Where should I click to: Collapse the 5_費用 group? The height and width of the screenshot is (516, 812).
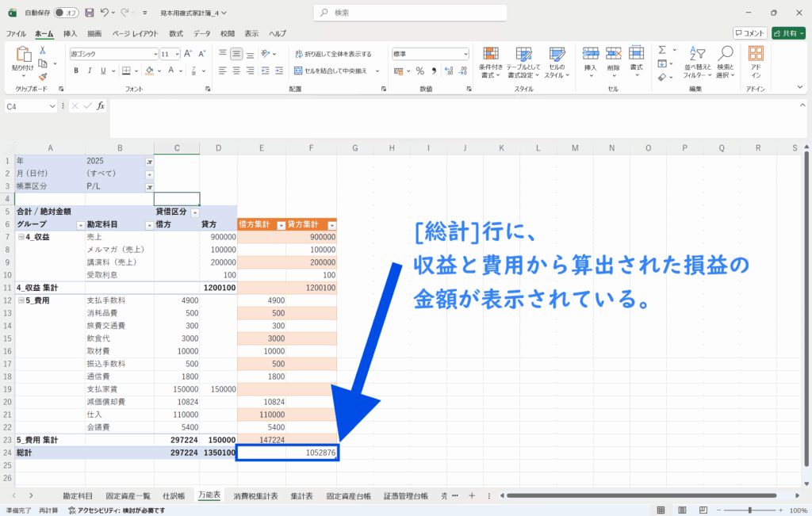pos(21,300)
